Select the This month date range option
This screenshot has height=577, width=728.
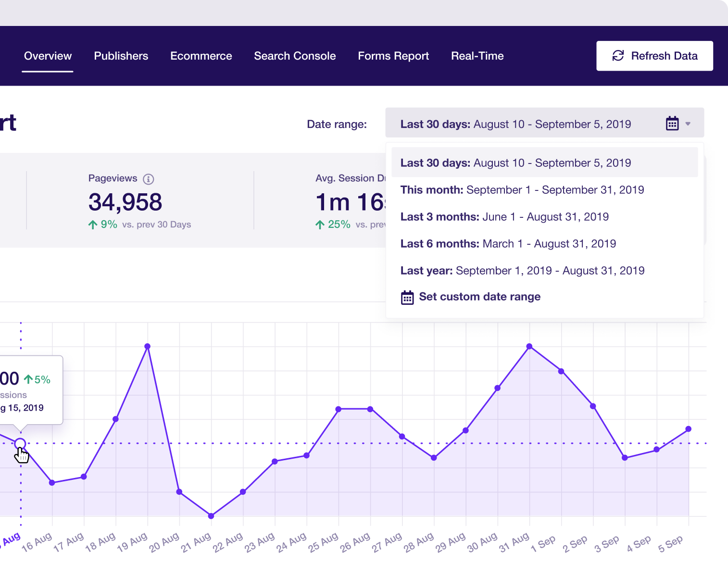tap(522, 190)
